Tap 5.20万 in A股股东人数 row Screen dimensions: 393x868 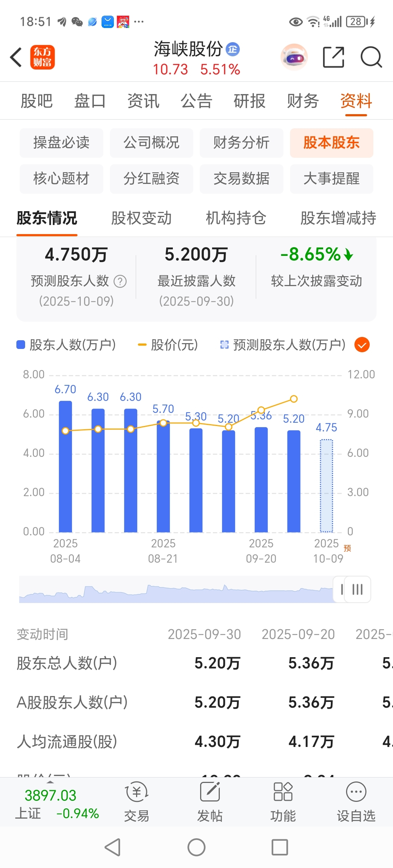pos(217,703)
